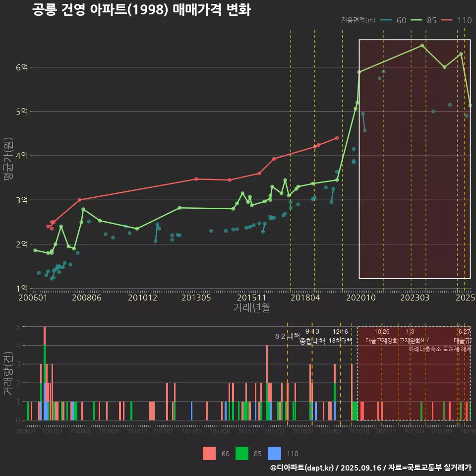Screen dimensions: 476x476
Task: Click the '18차대책' annotation under 12·16
Action: coord(340,341)
